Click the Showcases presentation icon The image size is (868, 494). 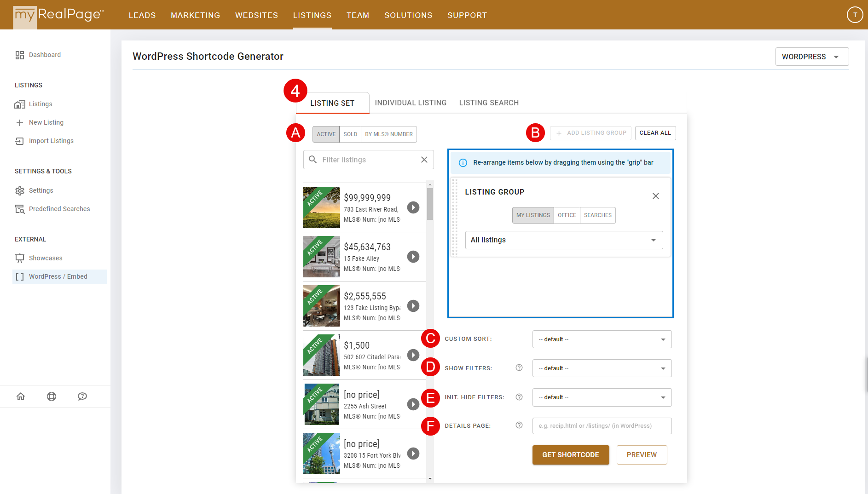pyautogui.click(x=19, y=258)
